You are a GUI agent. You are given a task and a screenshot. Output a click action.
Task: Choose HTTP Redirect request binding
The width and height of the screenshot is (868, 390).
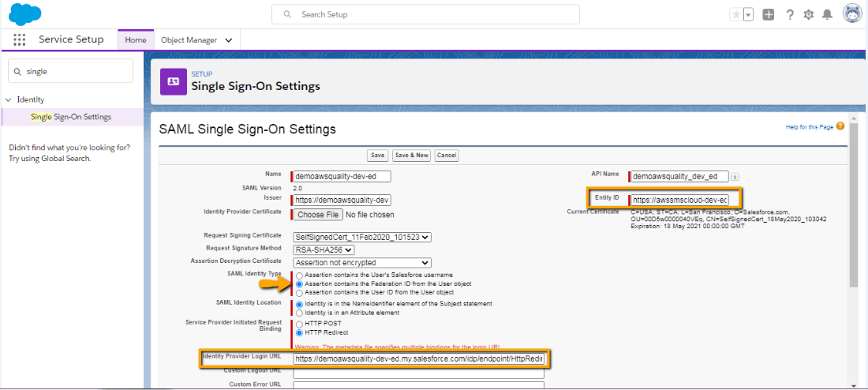tap(300, 332)
